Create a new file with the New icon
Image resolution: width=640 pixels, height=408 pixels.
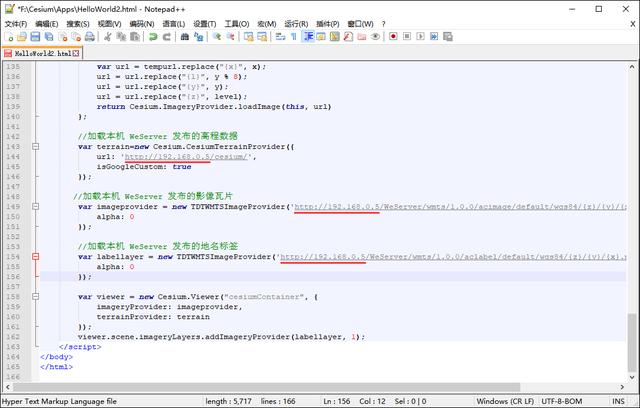(x=9, y=37)
